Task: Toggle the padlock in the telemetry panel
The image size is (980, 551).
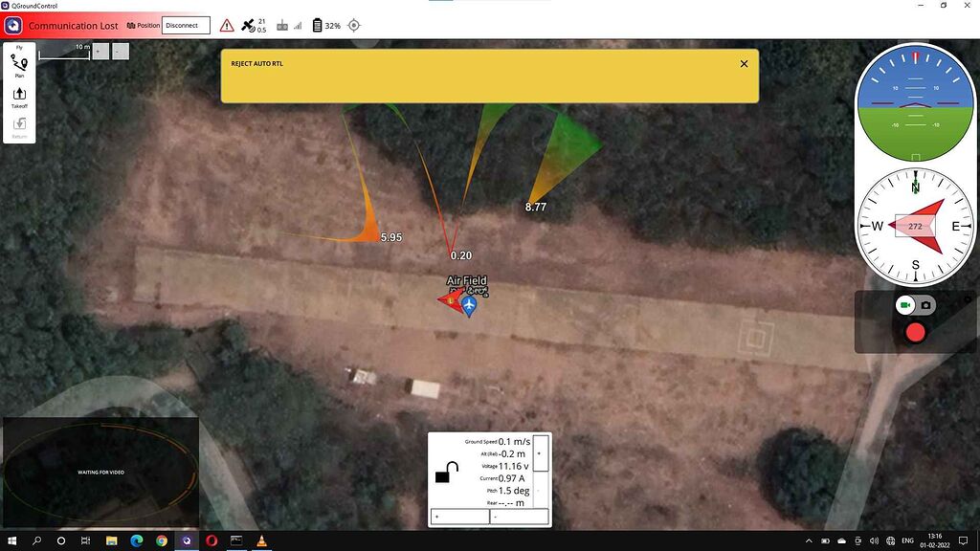Action: click(x=443, y=473)
